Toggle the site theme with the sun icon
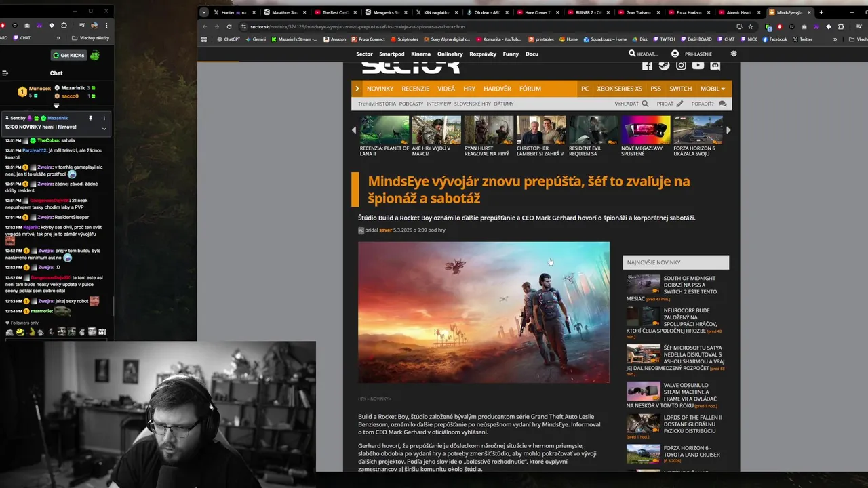The image size is (868, 488). [x=733, y=54]
